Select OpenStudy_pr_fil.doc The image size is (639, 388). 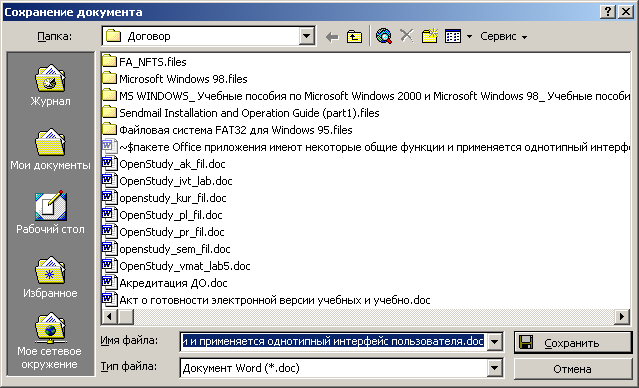[163, 232]
